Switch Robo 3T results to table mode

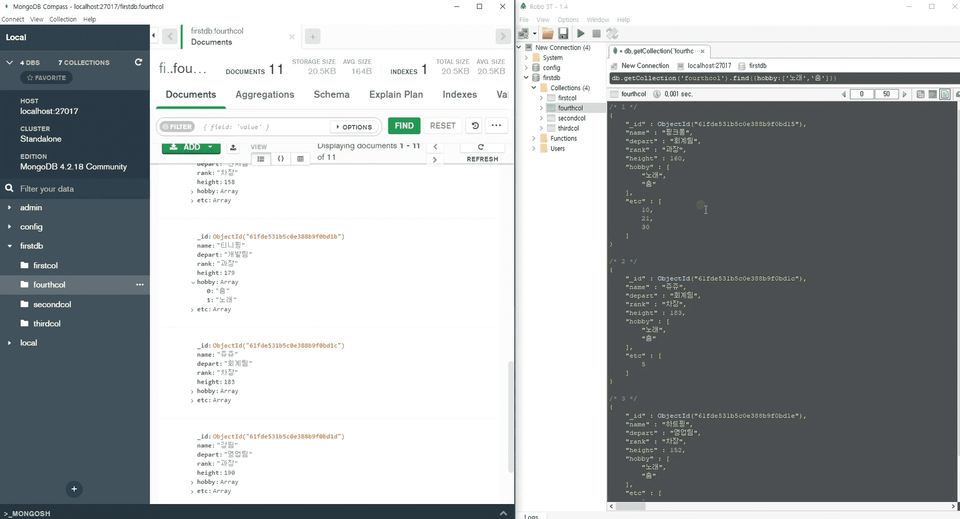click(x=932, y=94)
